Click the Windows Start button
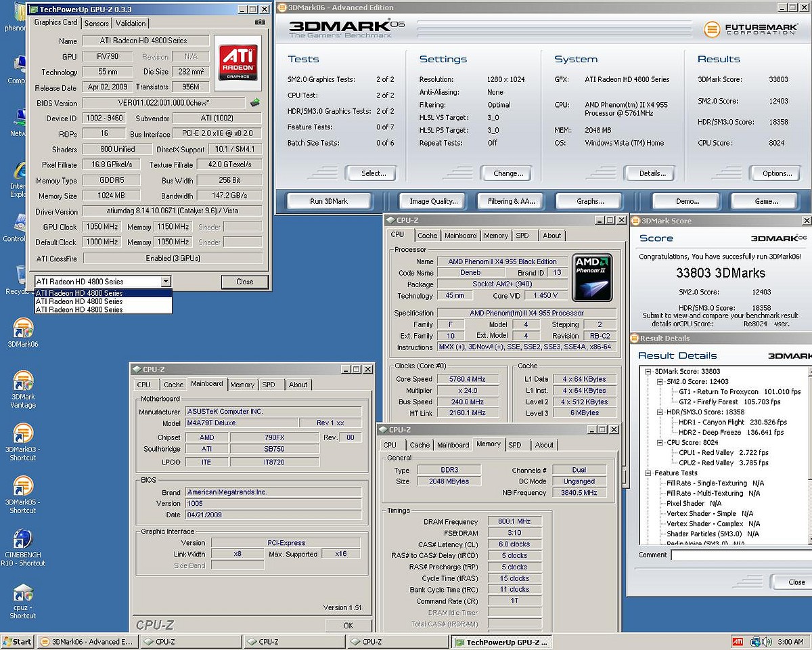The image size is (812, 650). point(18,642)
